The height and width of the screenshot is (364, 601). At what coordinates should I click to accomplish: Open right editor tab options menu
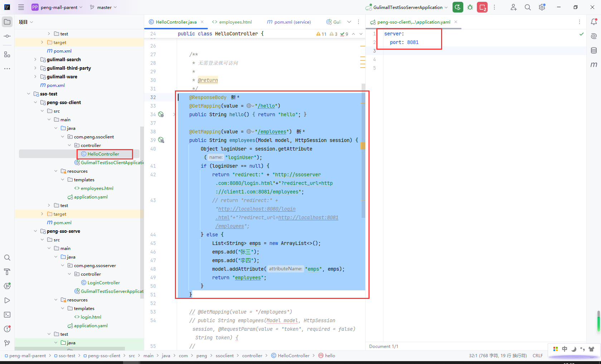[x=580, y=22]
